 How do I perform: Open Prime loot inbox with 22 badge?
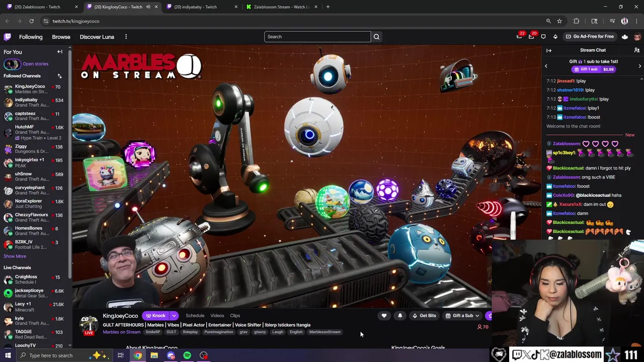click(x=519, y=36)
